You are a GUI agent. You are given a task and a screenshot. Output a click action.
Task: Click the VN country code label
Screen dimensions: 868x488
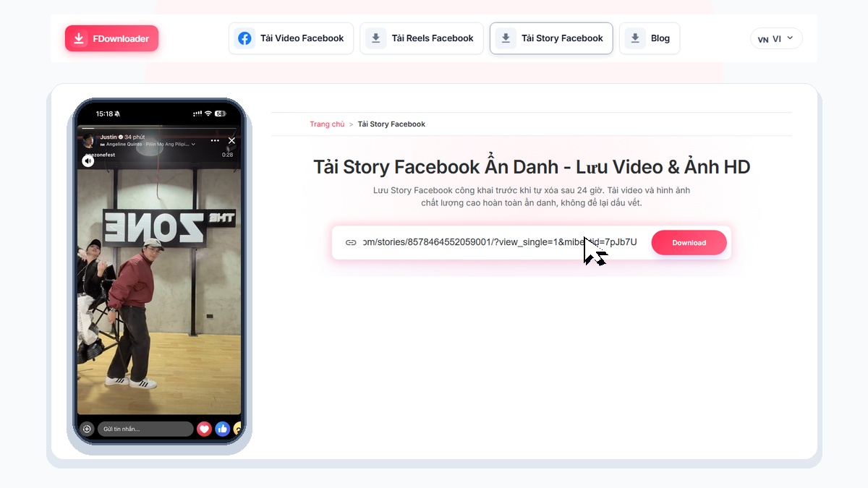click(x=763, y=40)
